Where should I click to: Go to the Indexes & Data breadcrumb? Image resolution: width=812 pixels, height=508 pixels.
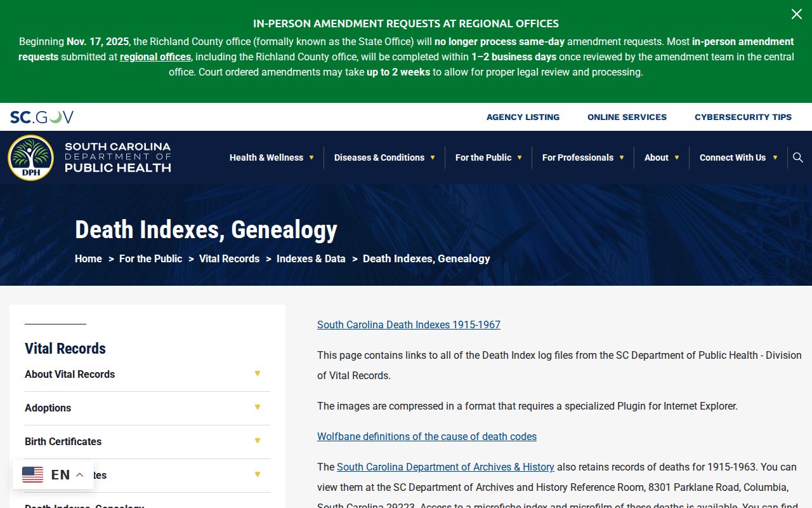(x=311, y=258)
